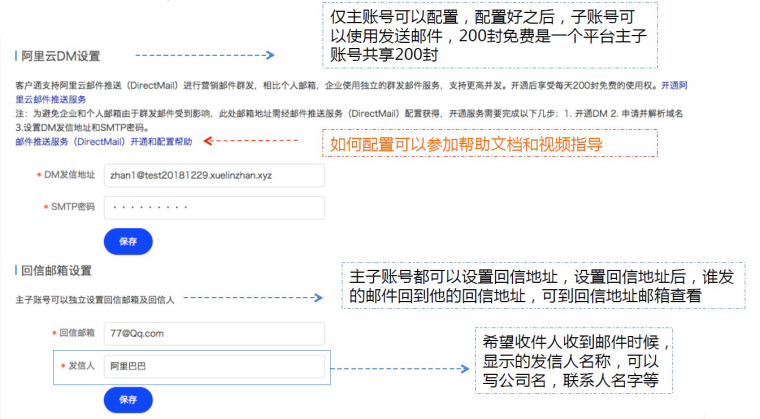This screenshot has height=419, width=760.
Task: Save the 回信邮箱设置 section
Action: click(128, 400)
